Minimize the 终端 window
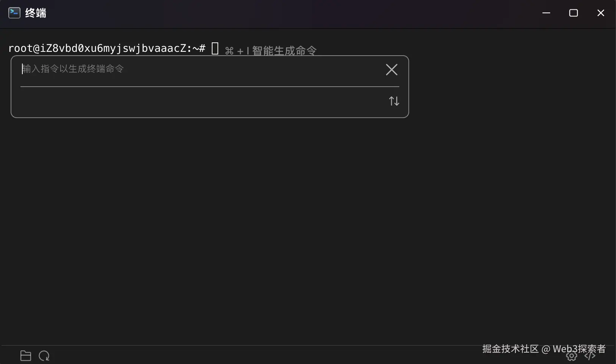The width and height of the screenshot is (616, 364). coord(547,12)
